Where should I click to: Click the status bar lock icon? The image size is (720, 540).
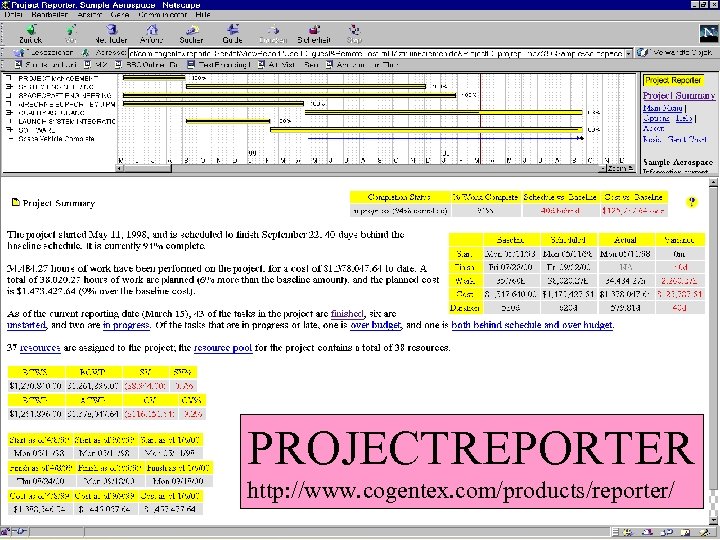[6, 532]
